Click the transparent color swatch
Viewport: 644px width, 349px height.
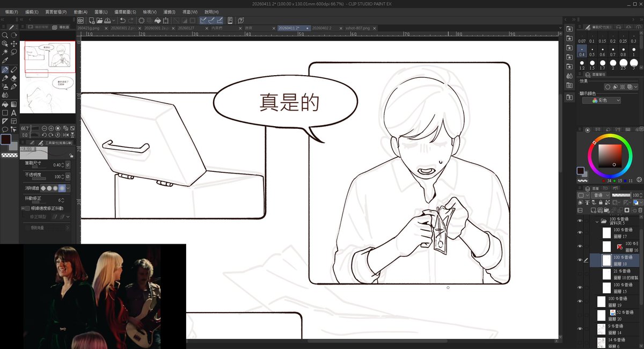coord(9,155)
